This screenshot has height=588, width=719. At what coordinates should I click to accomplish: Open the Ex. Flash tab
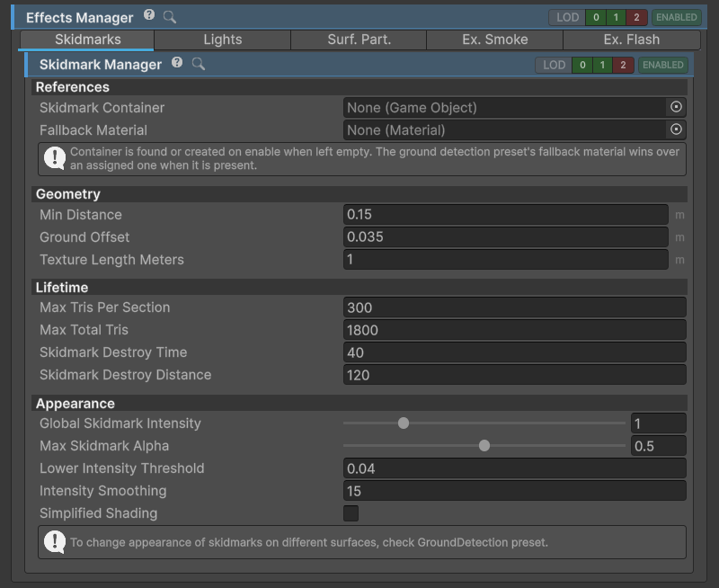(x=632, y=40)
